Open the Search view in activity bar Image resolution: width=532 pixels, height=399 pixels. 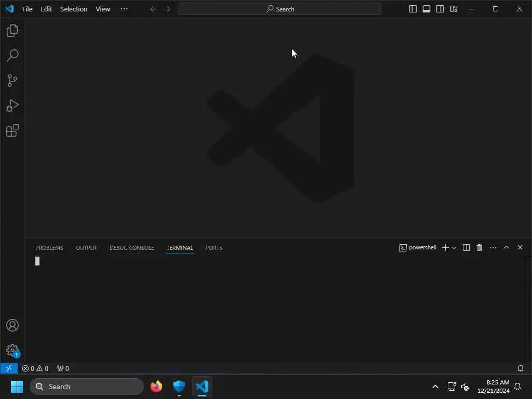[x=12, y=55]
